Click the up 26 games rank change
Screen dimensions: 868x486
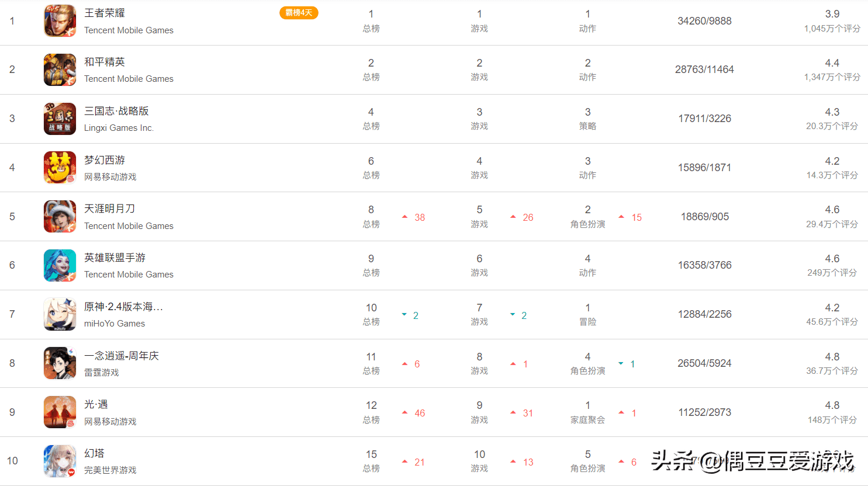522,217
